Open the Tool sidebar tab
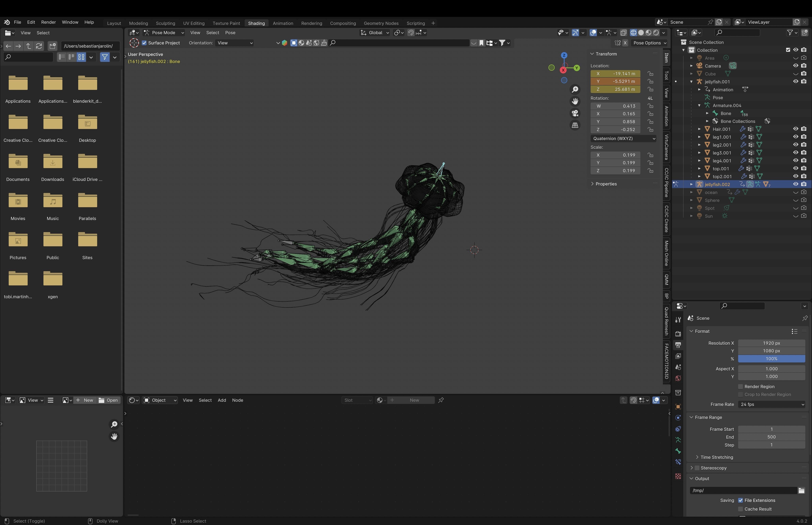This screenshot has width=812, height=525. pyautogui.click(x=666, y=75)
